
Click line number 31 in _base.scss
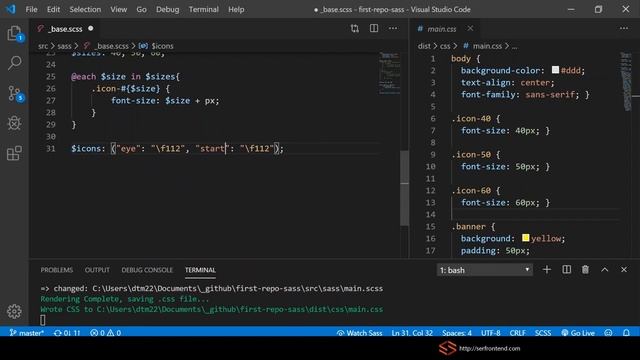tap(51, 149)
